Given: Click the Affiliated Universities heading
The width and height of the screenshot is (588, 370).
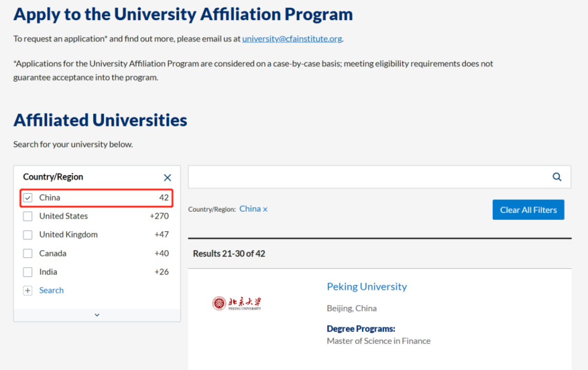Looking at the screenshot, I should tap(100, 120).
